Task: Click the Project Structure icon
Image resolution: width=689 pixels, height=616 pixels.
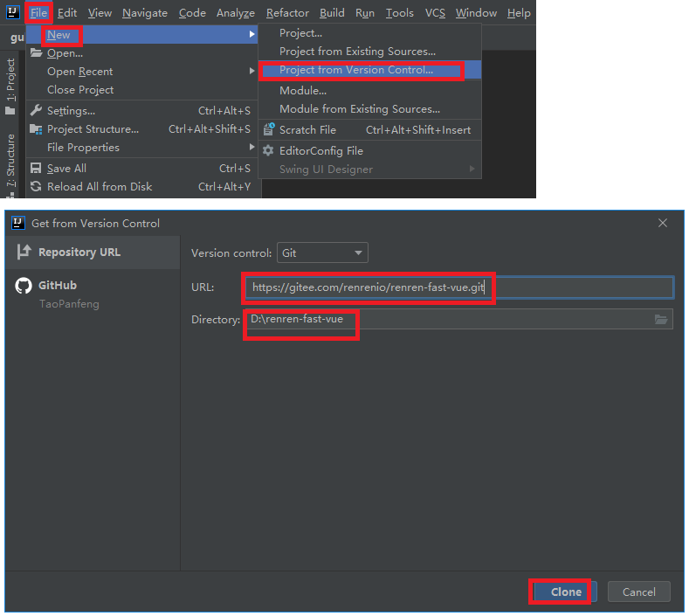Action: pyautogui.click(x=36, y=129)
